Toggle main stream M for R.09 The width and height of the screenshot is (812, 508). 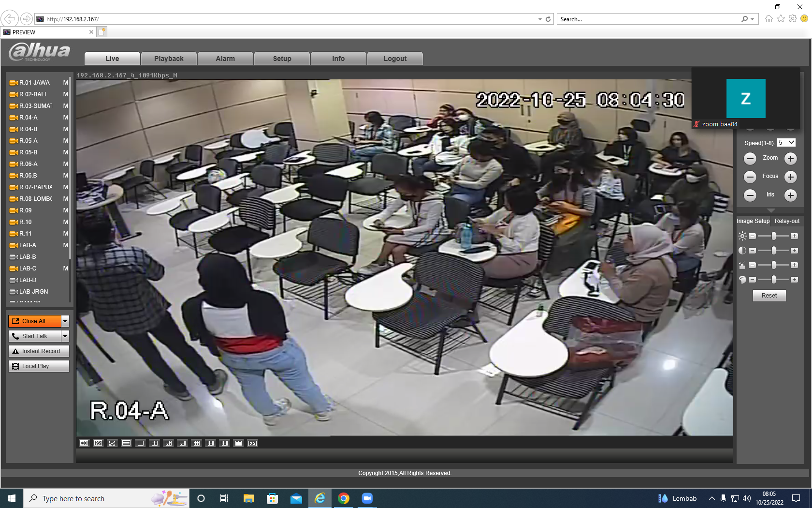66,210
